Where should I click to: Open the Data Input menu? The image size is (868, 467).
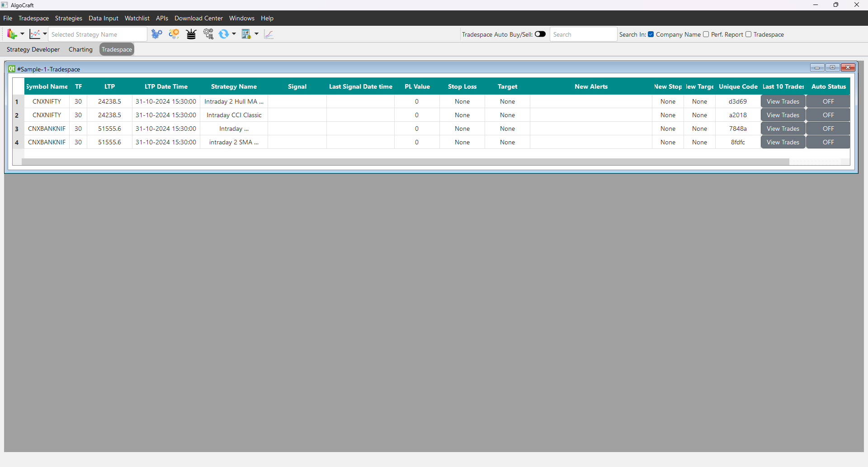pos(104,18)
